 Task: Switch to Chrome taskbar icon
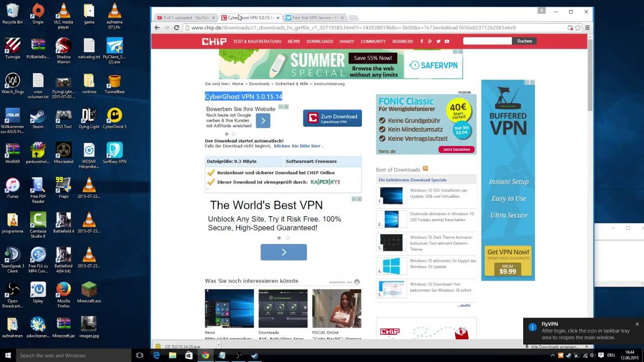[x=205, y=355]
